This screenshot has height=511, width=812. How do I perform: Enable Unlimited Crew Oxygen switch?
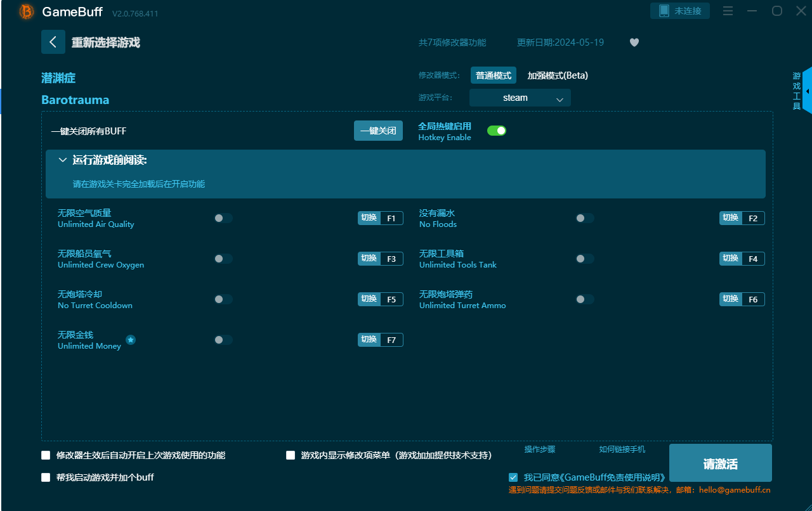pyautogui.click(x=223, y=259)
